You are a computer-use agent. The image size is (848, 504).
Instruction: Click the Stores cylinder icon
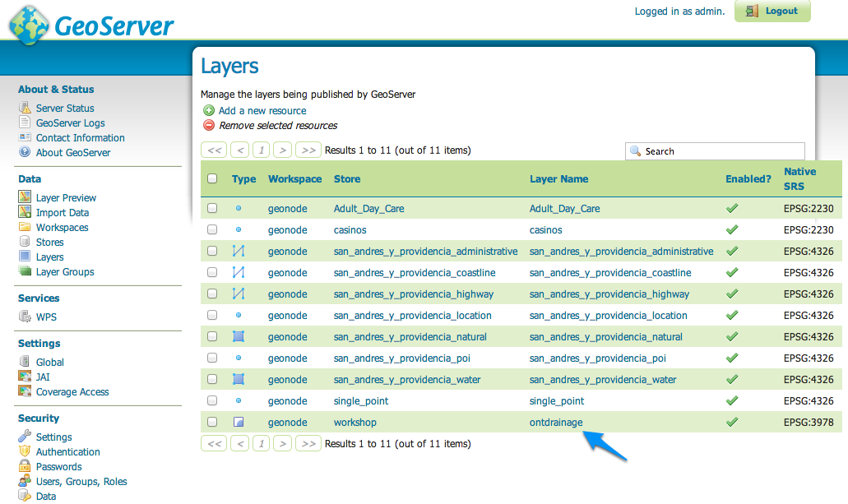point(25,241)
